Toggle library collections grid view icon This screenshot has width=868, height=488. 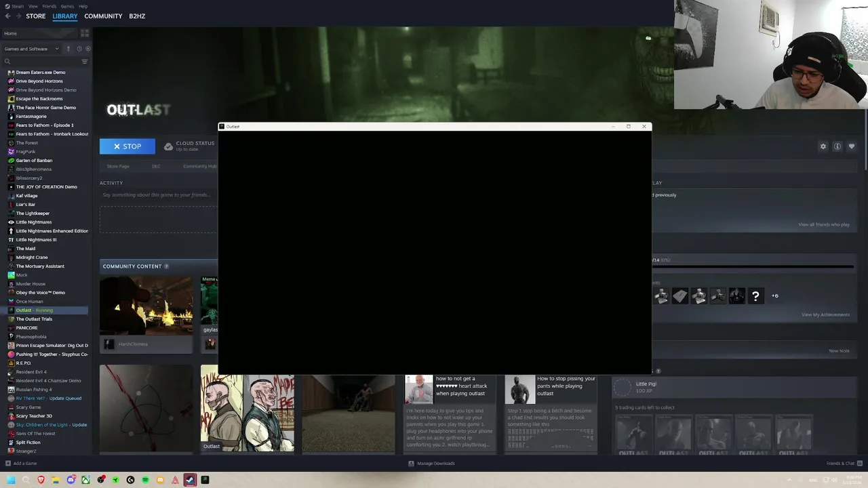[x=85, y=33]
